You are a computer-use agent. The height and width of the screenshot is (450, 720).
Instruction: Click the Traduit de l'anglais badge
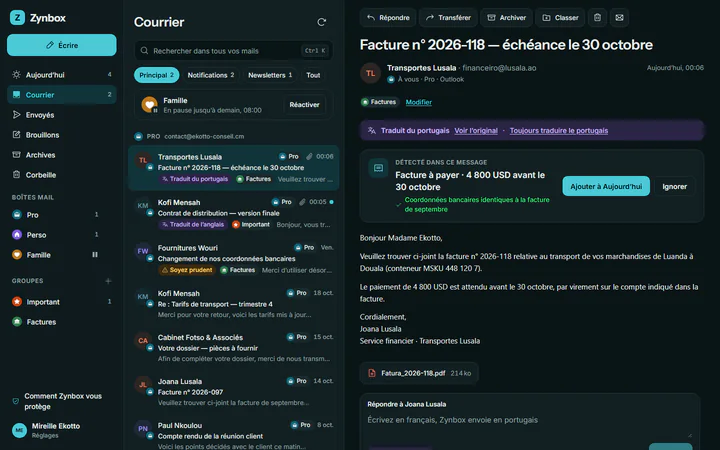coord(193,225)
